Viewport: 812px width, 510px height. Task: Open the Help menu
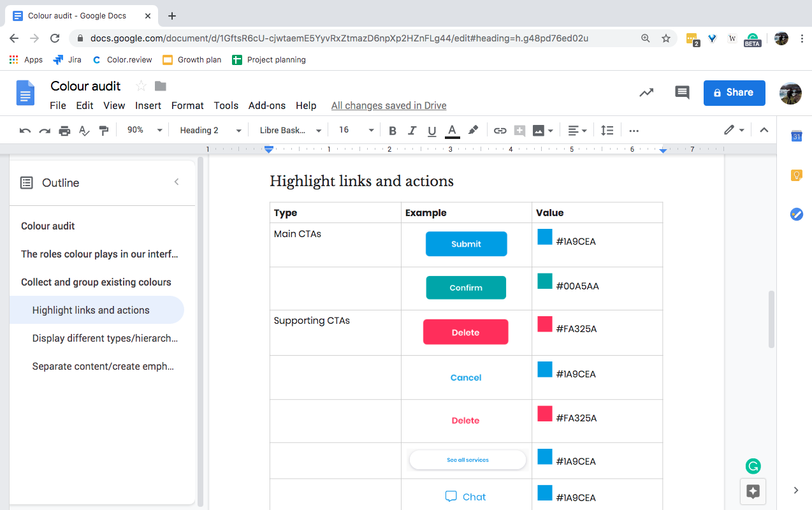pyautogui.click(x=306, y=106)
